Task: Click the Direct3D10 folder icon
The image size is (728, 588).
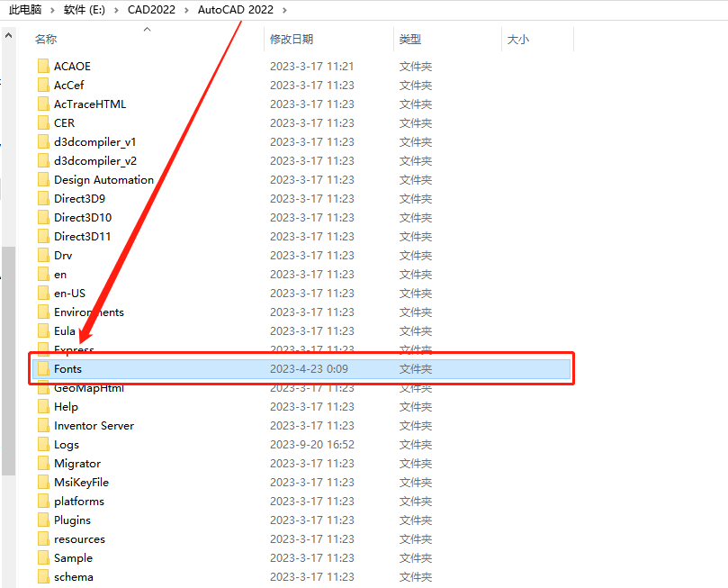Action: click(43, 217)
